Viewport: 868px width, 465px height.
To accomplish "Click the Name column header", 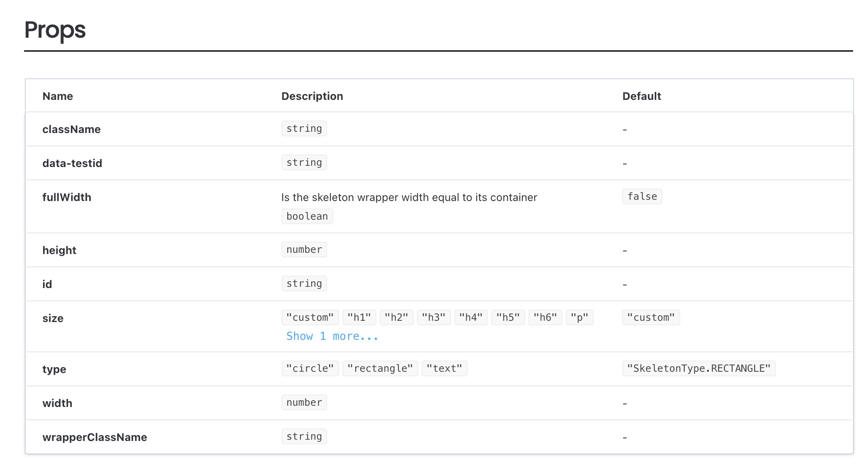I will 58,96.
